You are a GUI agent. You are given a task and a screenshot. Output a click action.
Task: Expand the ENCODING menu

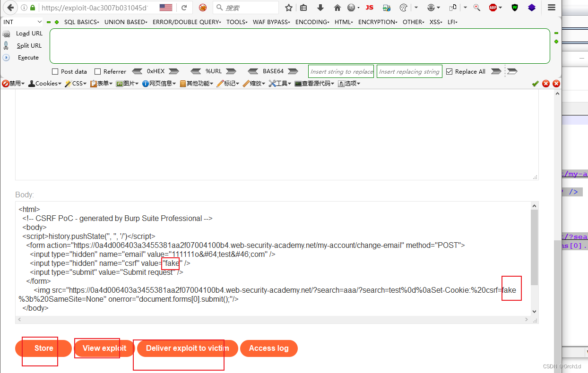[312, 22]
